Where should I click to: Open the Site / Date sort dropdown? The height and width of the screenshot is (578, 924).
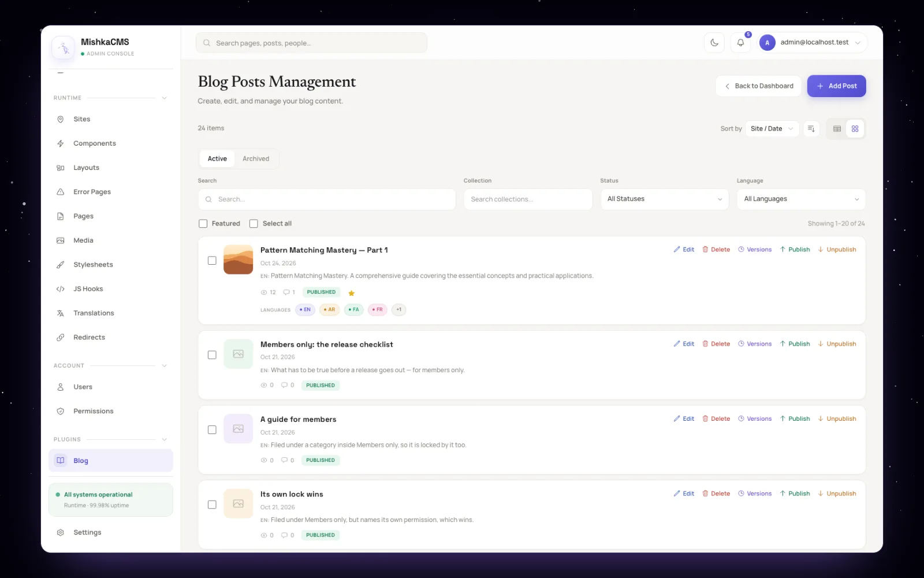[772, 129]
